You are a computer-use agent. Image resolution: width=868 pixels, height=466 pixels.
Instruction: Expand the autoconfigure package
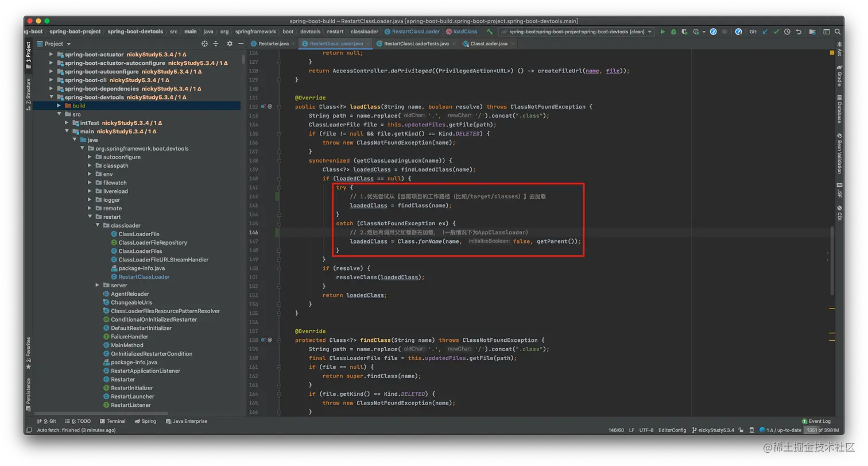[x=90, y=157]
